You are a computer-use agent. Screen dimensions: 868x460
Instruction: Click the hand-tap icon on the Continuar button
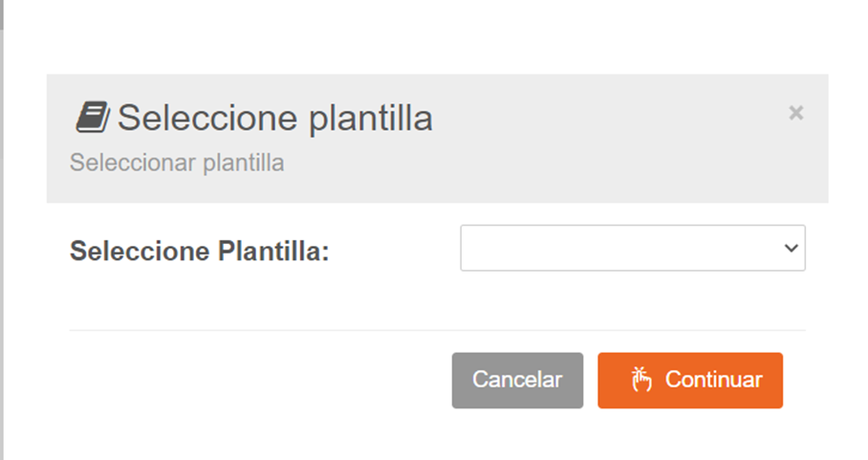click(x=640, y=380)
